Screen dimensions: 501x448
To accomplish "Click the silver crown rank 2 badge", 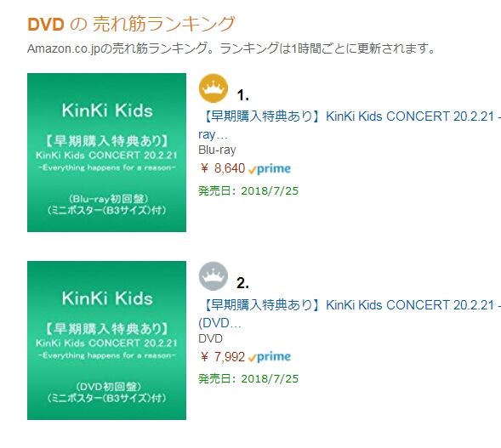I will click(213, 276).
